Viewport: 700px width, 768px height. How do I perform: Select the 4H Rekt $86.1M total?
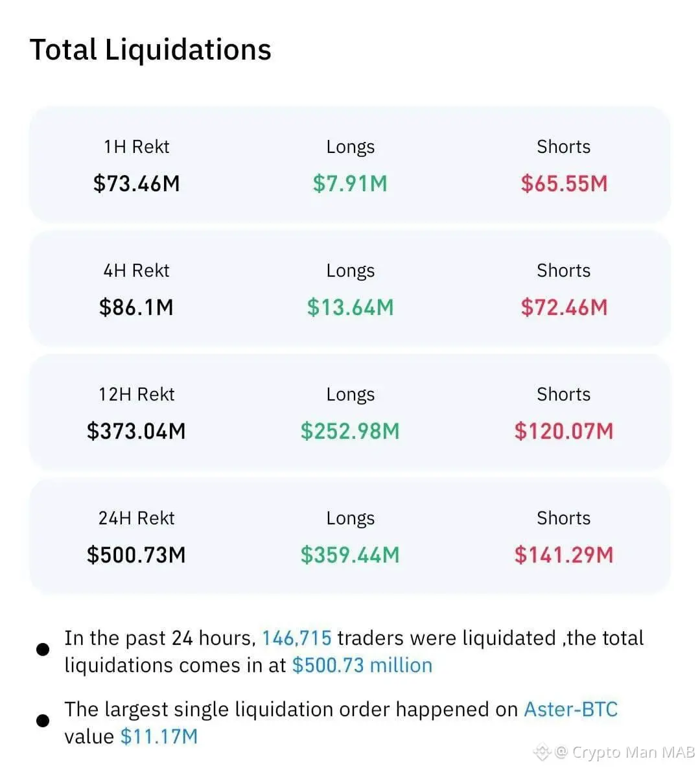coord(136,307)
